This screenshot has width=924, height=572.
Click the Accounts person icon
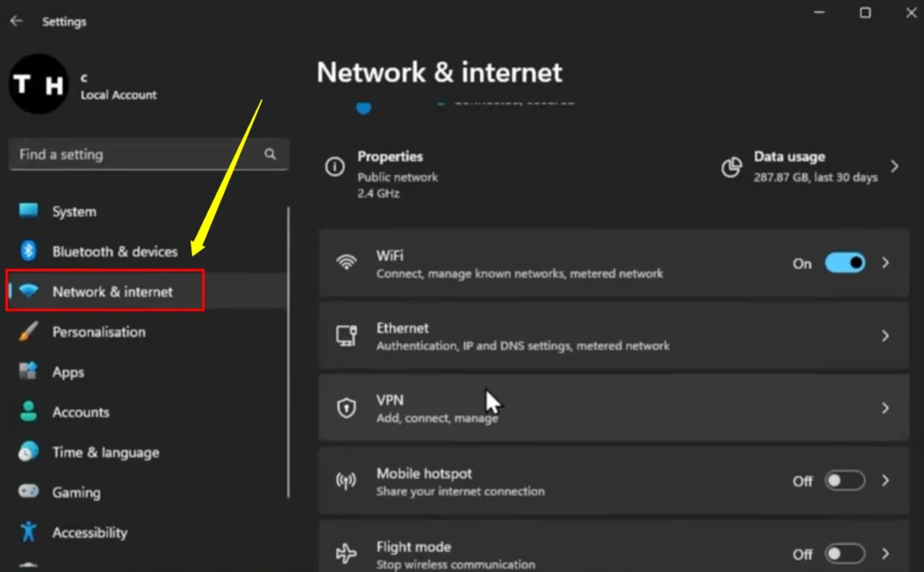point(28,411)
